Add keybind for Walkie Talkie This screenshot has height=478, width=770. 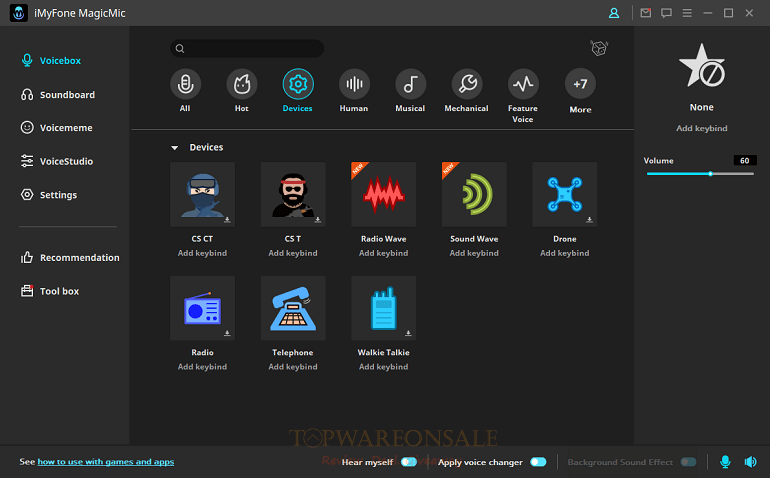[x=384, y=366]
